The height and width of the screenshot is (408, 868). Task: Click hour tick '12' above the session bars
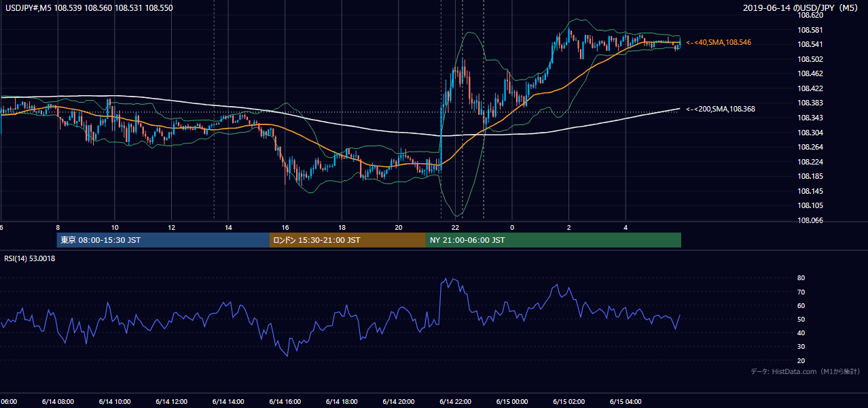(172, 228)
